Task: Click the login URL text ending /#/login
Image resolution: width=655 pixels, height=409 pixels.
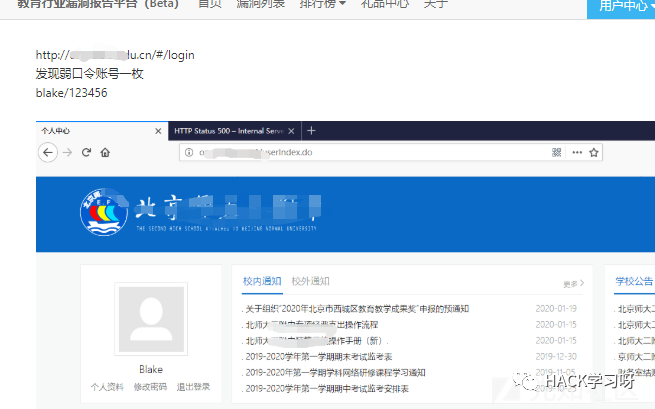Action: [x=115, y=55]
